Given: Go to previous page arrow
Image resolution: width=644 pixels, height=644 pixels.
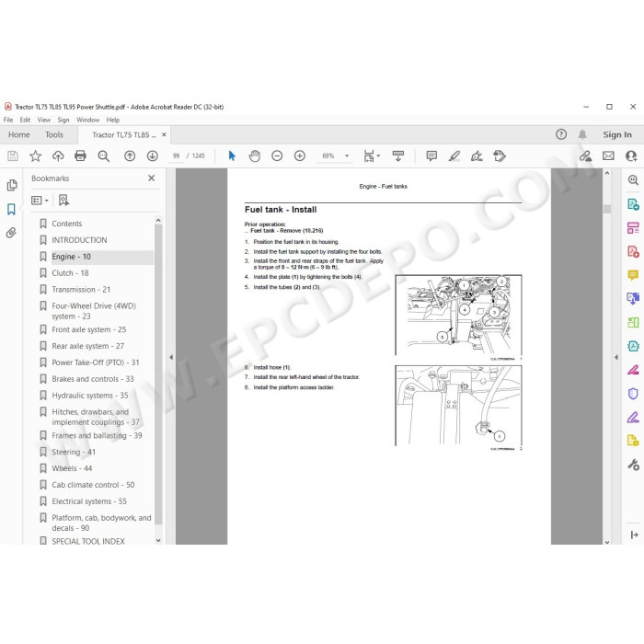Looking at the screenshot, I should pos(130,156).
